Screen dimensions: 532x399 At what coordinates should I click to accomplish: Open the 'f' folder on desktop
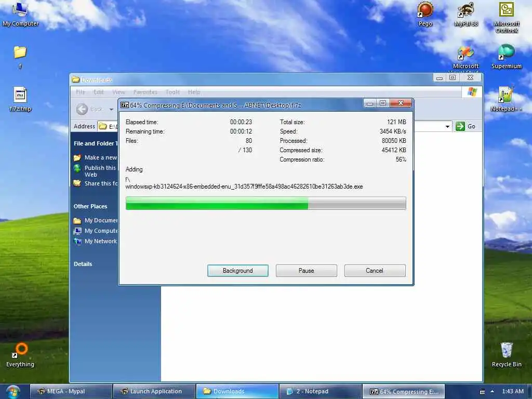[x=20, y=56]
